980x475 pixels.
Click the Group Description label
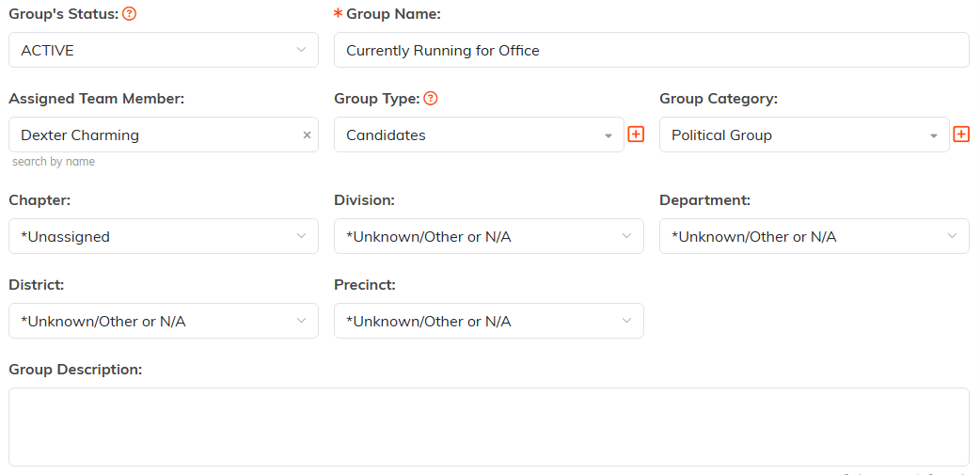pyautogui.click(x=75, y=370)
